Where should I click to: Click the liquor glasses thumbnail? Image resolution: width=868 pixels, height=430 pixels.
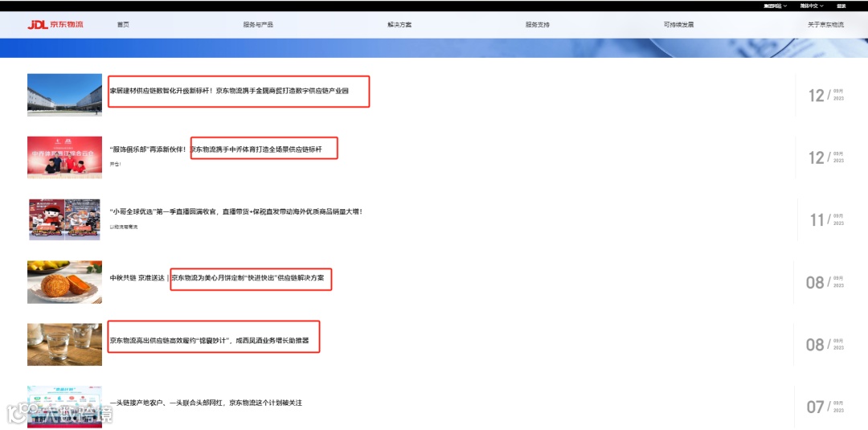65,344
